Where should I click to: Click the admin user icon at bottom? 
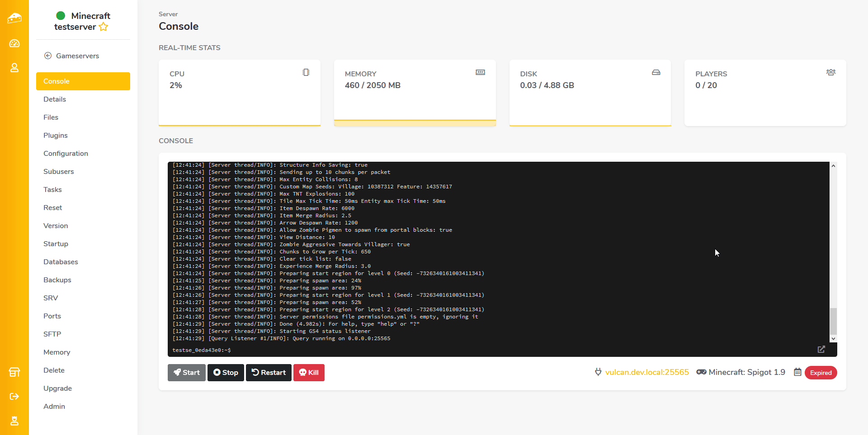(14, 421)
